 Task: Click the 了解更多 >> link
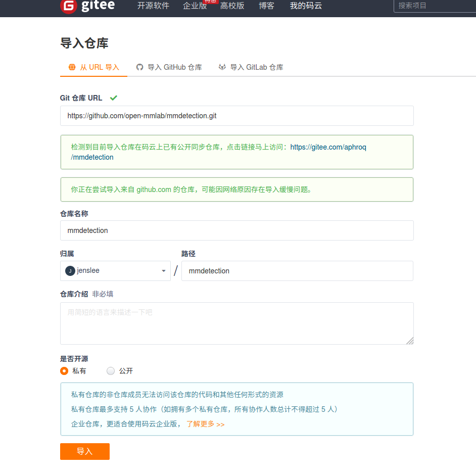tap(206, 424)
